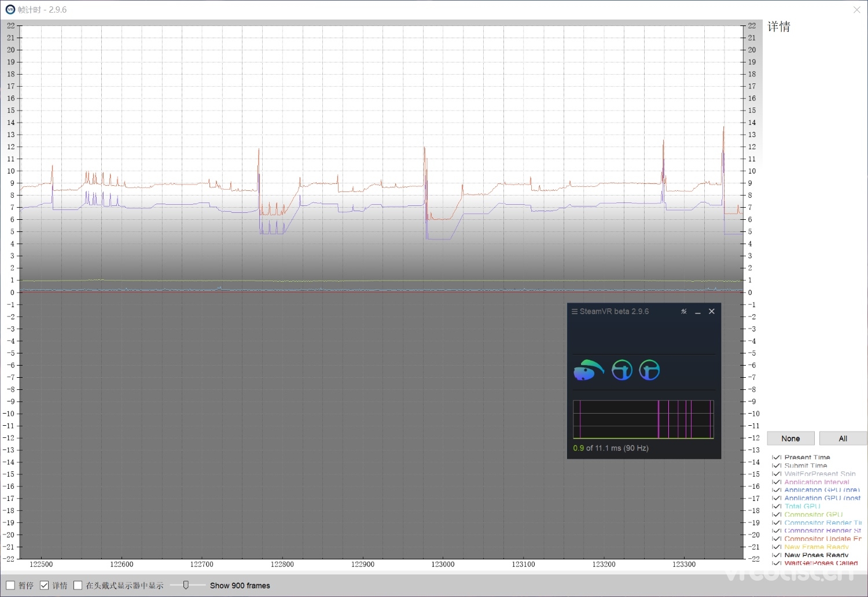
Task: Enable 在头戴式显示器中显示 checkbox
Action: pos(78,585)
